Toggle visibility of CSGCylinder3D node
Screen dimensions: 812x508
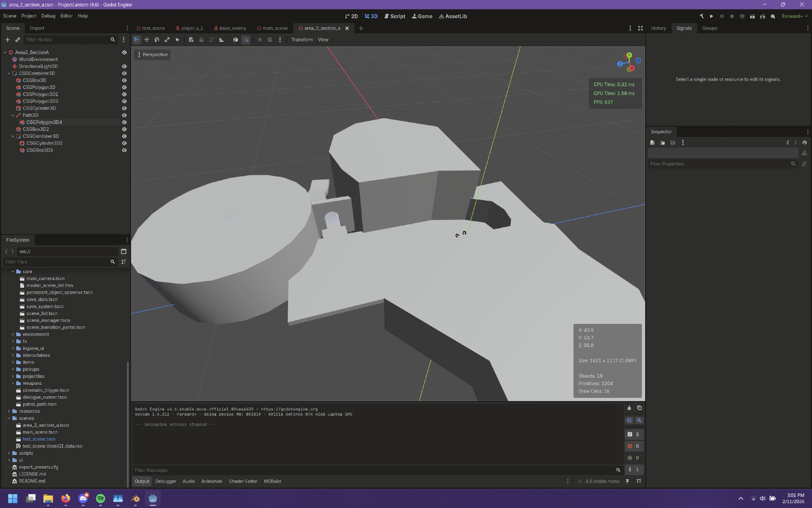124,108
